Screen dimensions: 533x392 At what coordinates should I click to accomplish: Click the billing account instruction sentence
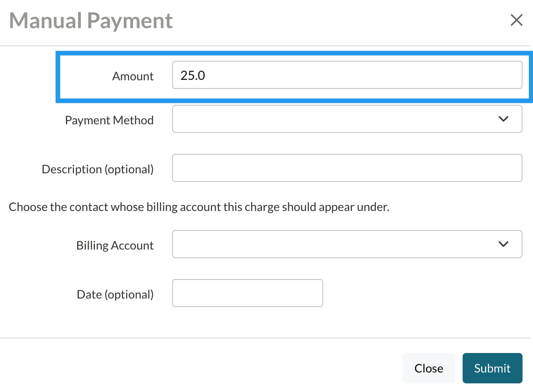[x=199, y=207]
